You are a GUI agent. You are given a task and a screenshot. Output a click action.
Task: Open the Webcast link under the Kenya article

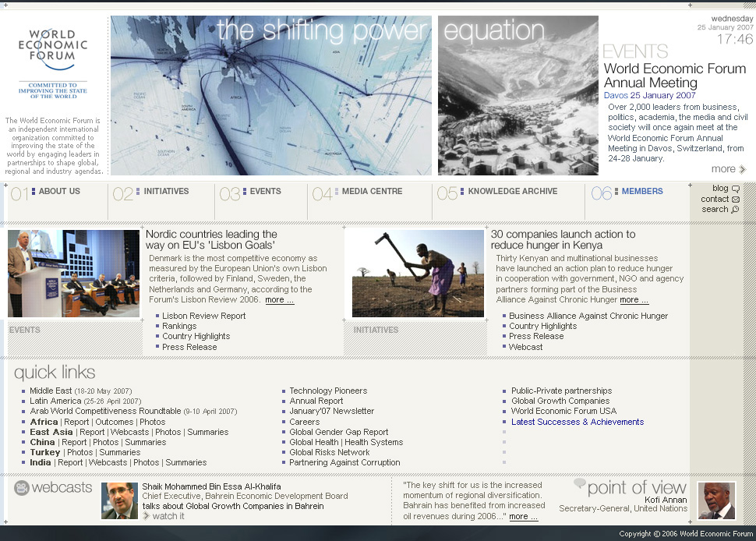tap(525, 347)
